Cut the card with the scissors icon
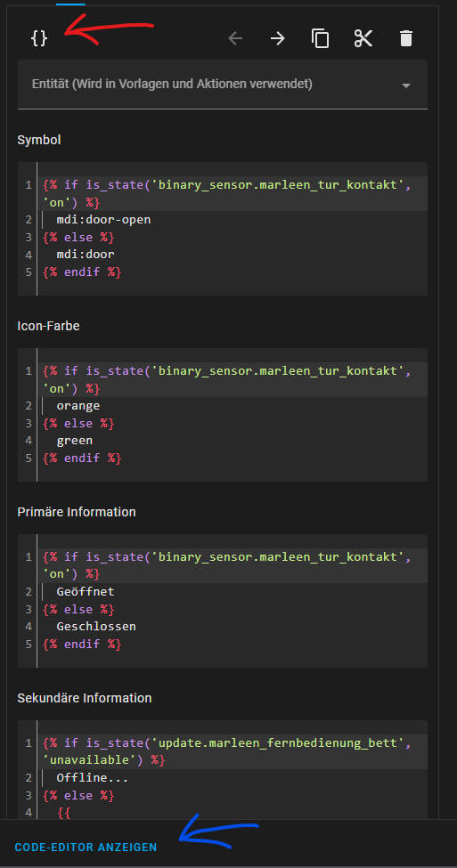The width and height of the screenshot is (457, 868). tap(363, 38)
